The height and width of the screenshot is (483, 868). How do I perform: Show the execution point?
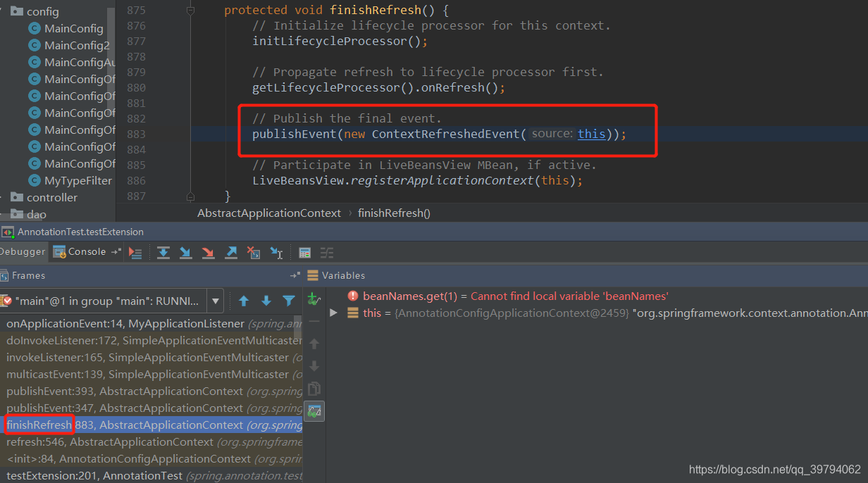(x=137, y=252)
